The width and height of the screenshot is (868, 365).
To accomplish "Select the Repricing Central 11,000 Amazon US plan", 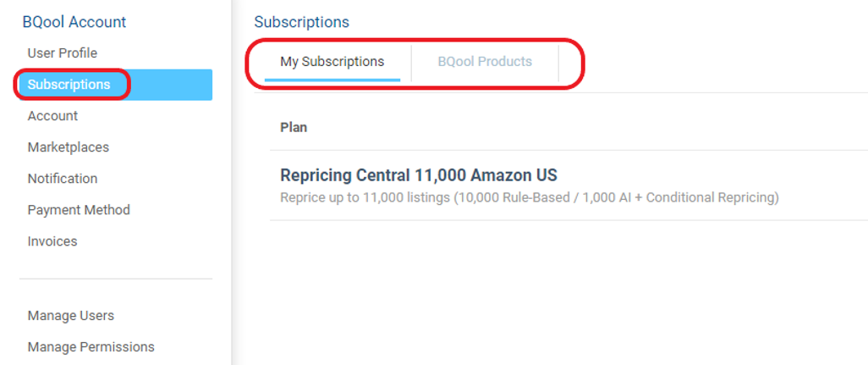I will tap(419, 175).
